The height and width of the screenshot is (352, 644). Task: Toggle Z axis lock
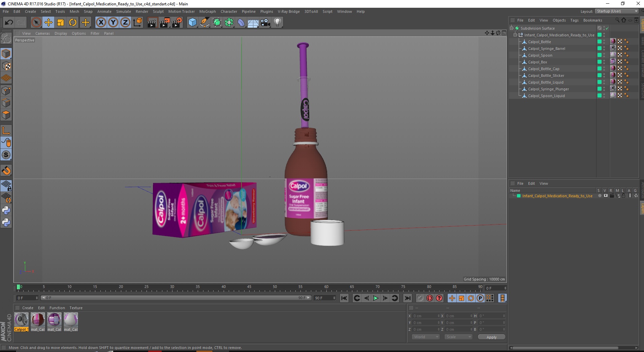pyautogui.click(x=125, y=23)
